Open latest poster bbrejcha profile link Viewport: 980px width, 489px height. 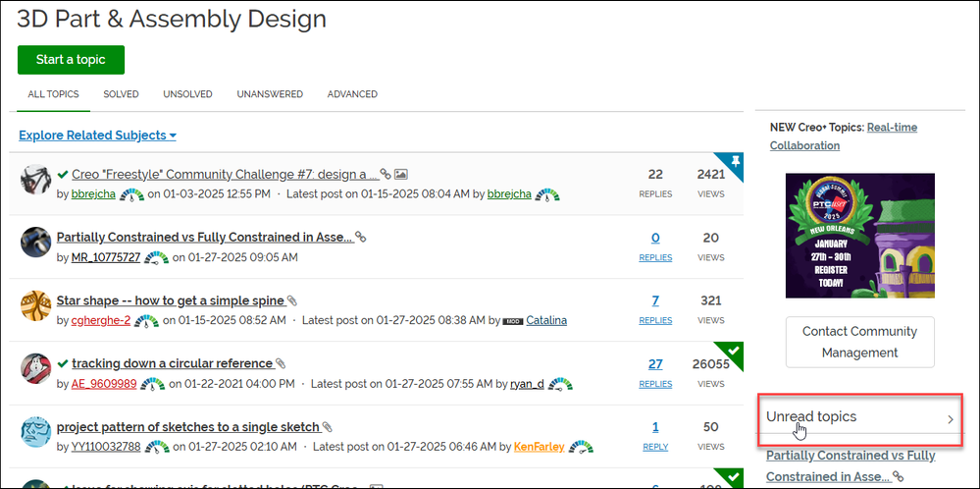[509, 193]
